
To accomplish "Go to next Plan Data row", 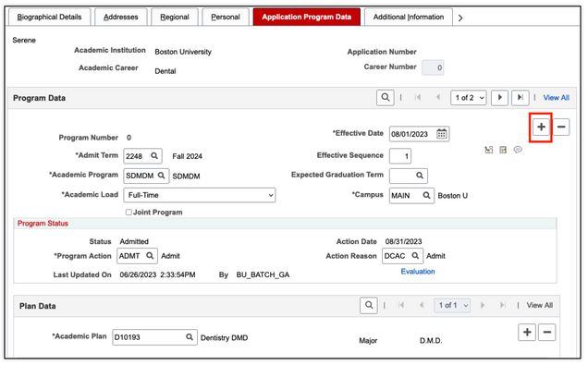I will pyautogui.click(x=483, y=306).
